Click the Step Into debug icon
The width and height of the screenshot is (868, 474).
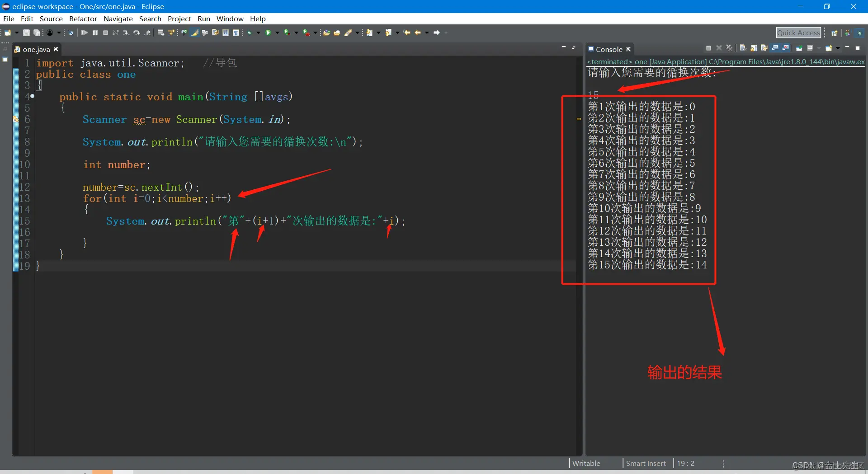point(126,33)
